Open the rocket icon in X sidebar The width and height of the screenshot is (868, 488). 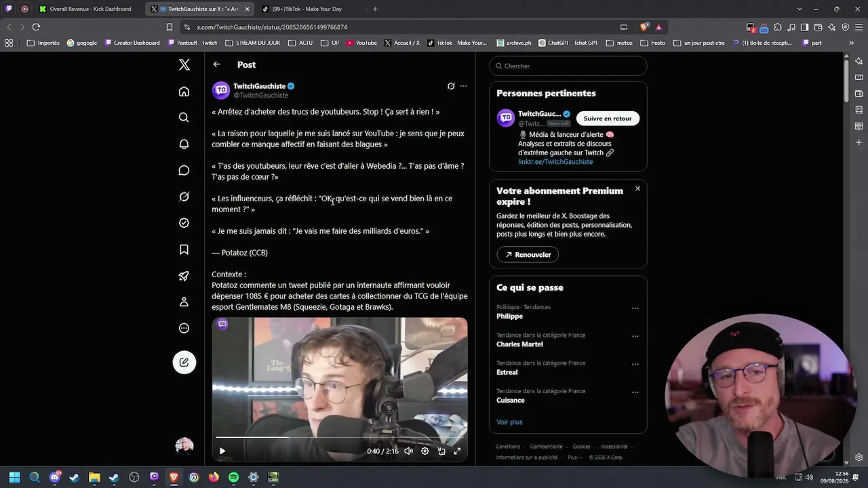(x=184, y=276)
